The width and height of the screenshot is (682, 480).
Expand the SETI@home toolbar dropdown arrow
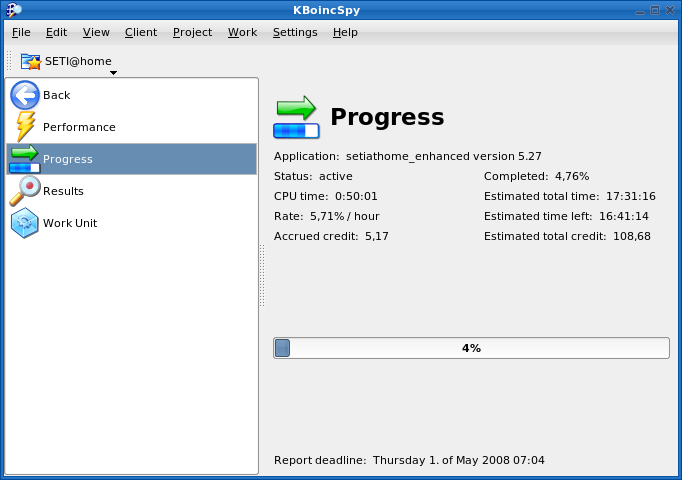[x=114, y=73]
